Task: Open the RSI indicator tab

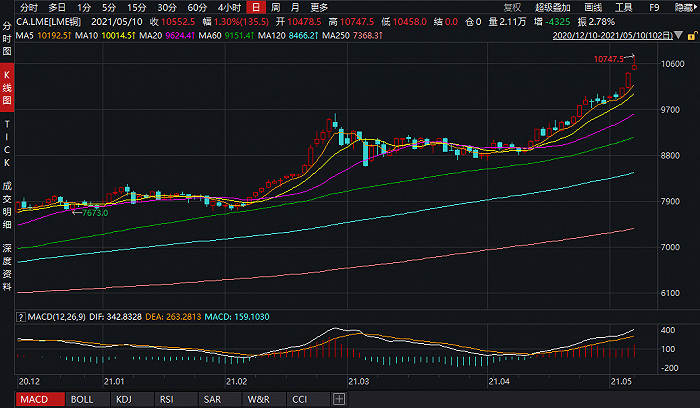Action: pyautogui.click(x=165, y=399)
